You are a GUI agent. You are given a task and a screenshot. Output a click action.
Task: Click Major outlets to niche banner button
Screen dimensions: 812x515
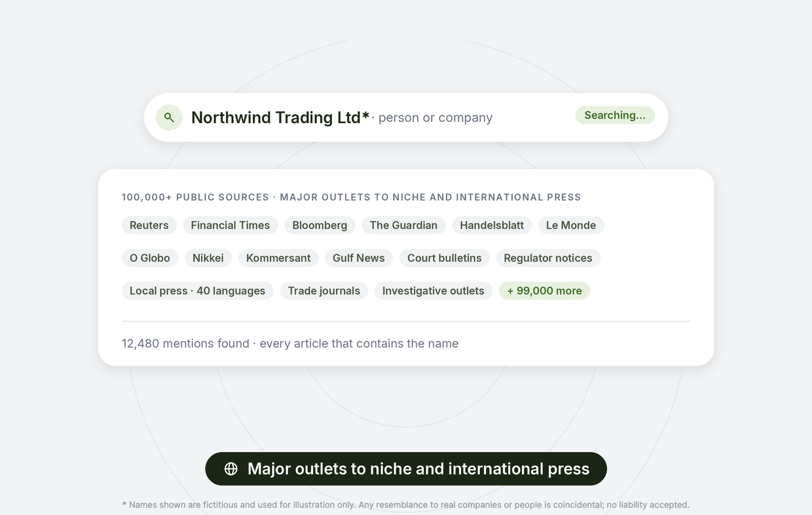(x=406, y=468)
